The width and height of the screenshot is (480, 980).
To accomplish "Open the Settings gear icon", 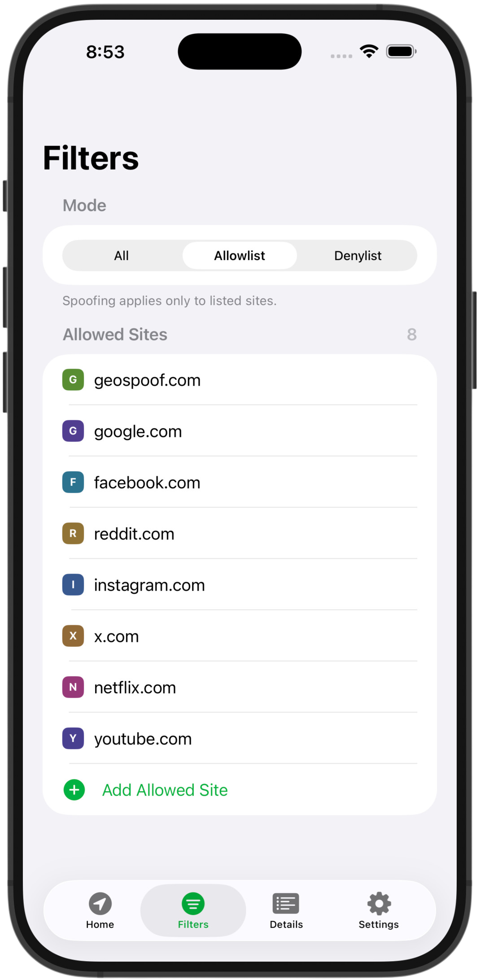I will click(x=379, y=903).
